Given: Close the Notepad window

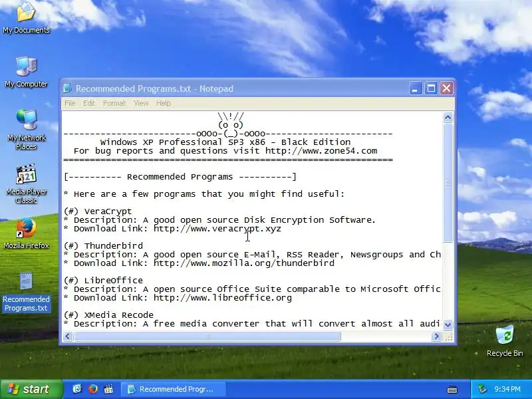Looking at the screenshot, I should click(446, 88).
